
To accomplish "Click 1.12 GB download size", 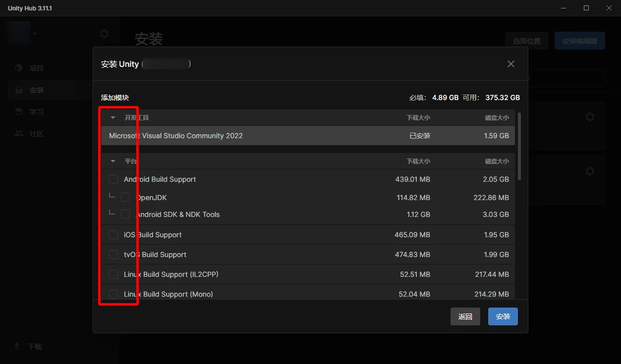I will click(418, 214).
